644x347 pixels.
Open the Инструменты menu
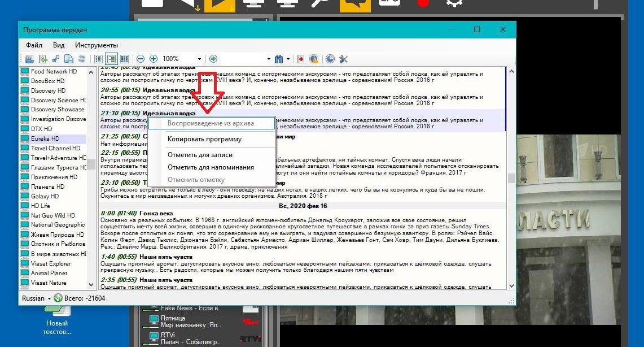pos(96,45)
